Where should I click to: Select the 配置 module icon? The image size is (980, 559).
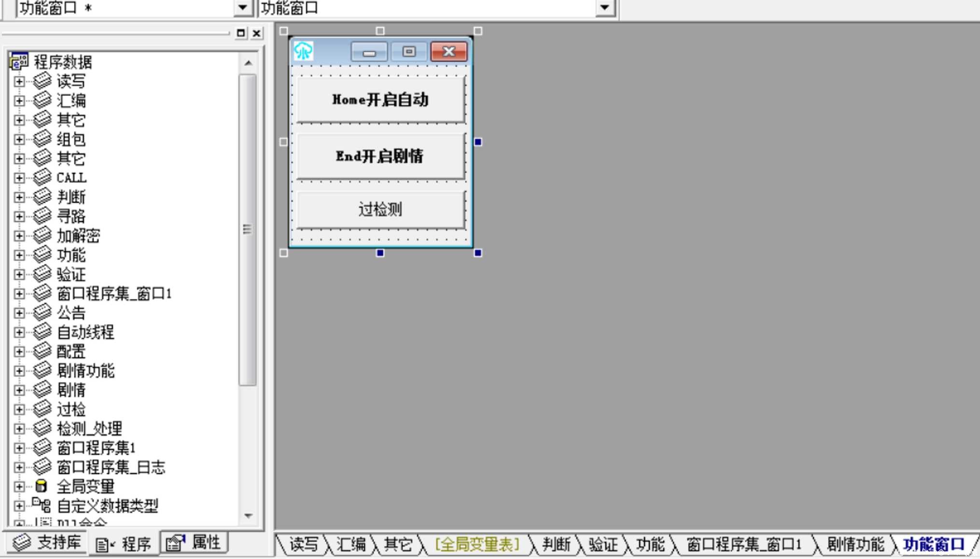point(42,351)
